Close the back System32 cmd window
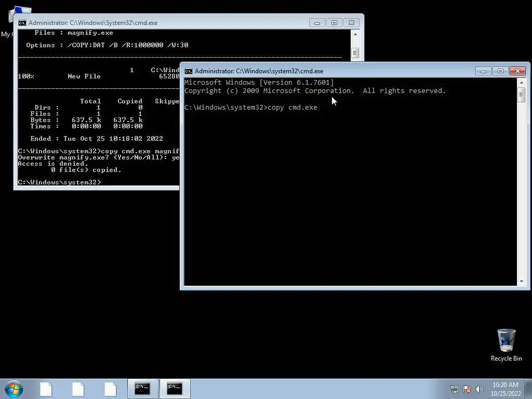This screenshot has width=532, height=399. 351,23
